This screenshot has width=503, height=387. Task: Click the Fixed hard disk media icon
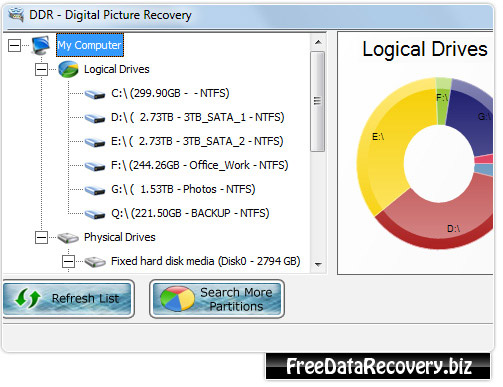95,262
